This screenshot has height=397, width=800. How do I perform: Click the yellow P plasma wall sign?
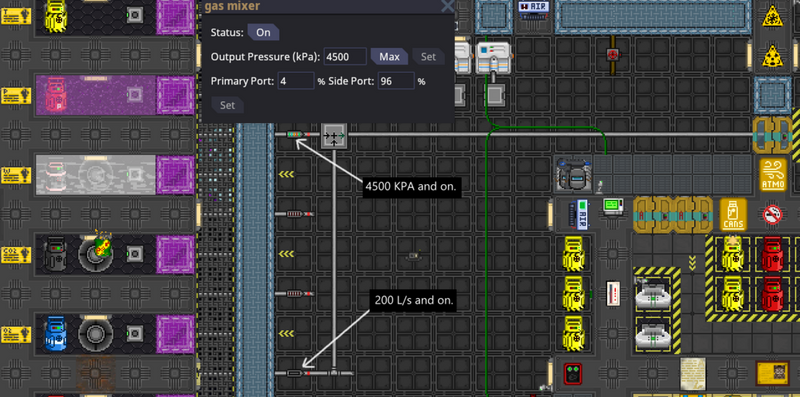[x=16, y=95]
